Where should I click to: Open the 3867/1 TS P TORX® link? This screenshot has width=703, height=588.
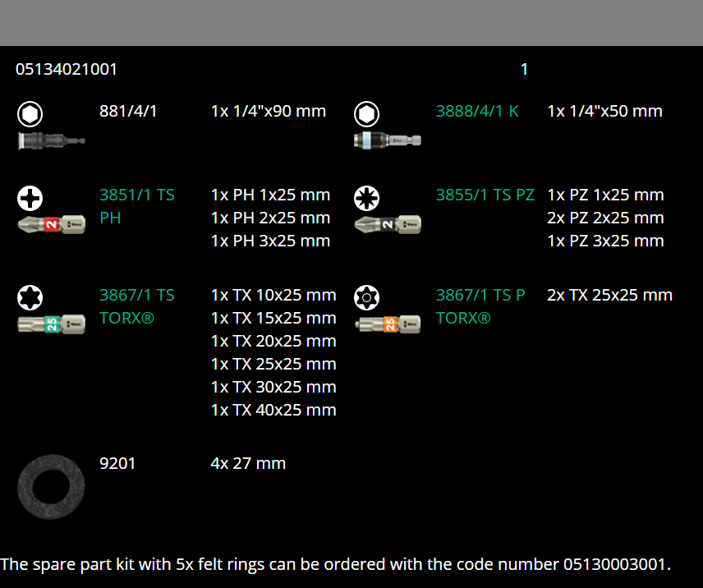coord(480,306)
